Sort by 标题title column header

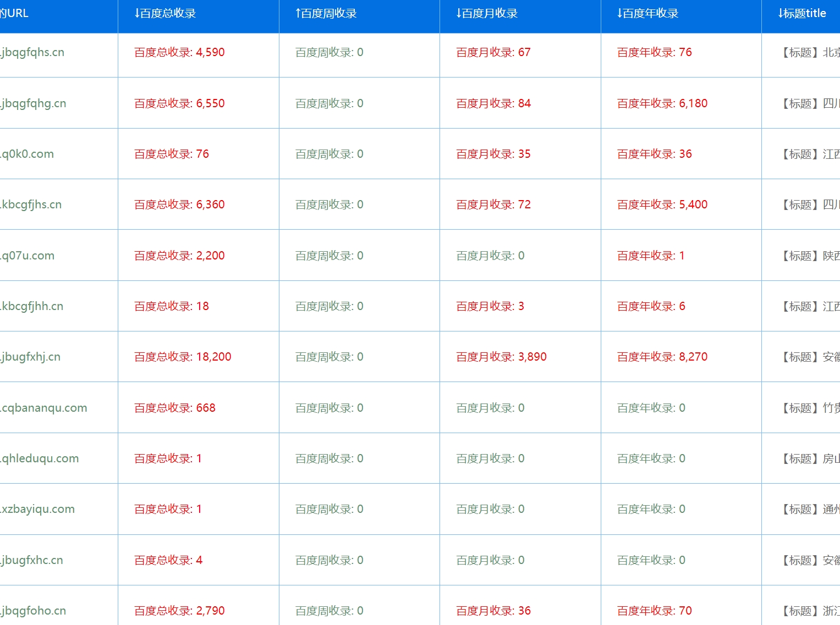pyautogui.click(x=802, y=14)
